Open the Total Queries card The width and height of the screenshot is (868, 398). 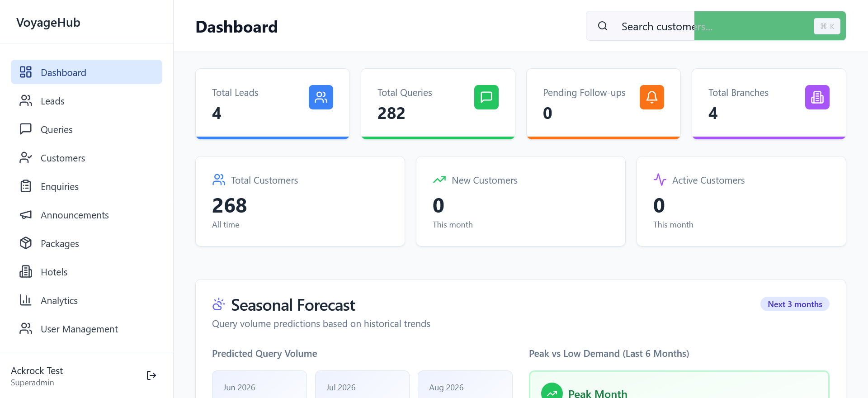(x=438, y=104)
